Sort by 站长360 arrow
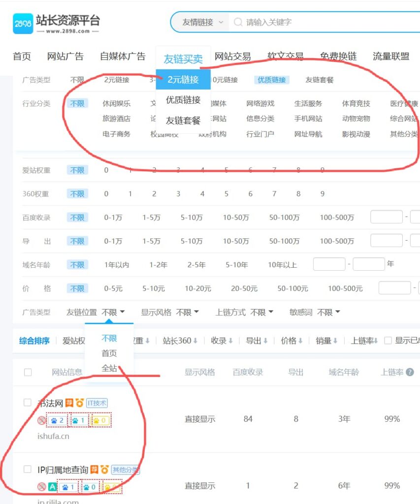This screenshot has height=504, width=420. click(x=195, y=341)
